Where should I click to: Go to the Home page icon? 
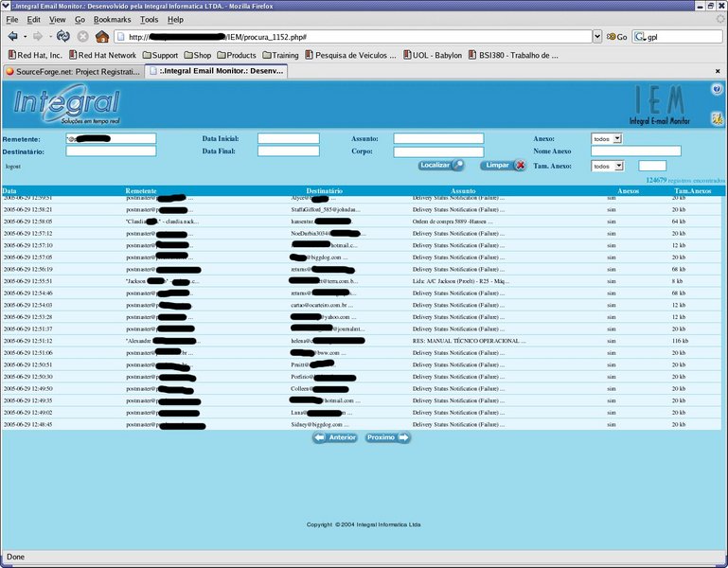point(102,37)
